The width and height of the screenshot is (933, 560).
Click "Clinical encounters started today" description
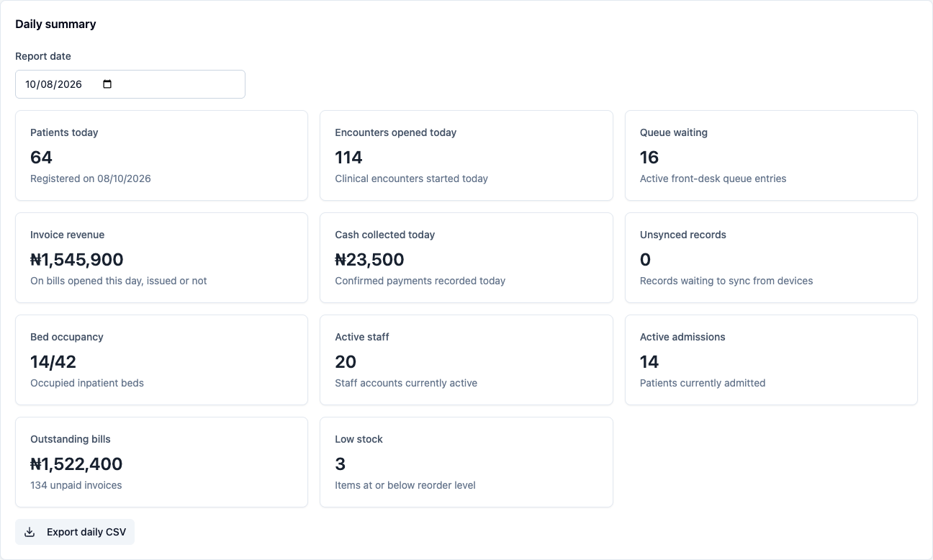412,179
